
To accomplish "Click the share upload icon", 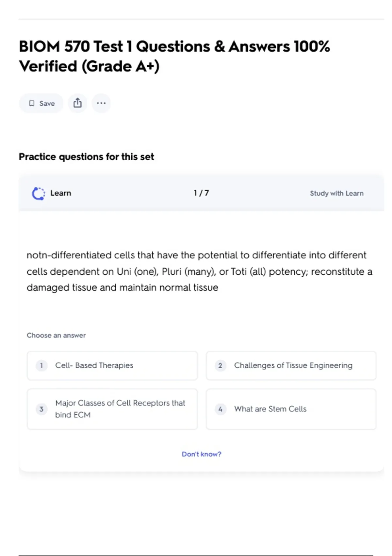I will pos(77,103).
